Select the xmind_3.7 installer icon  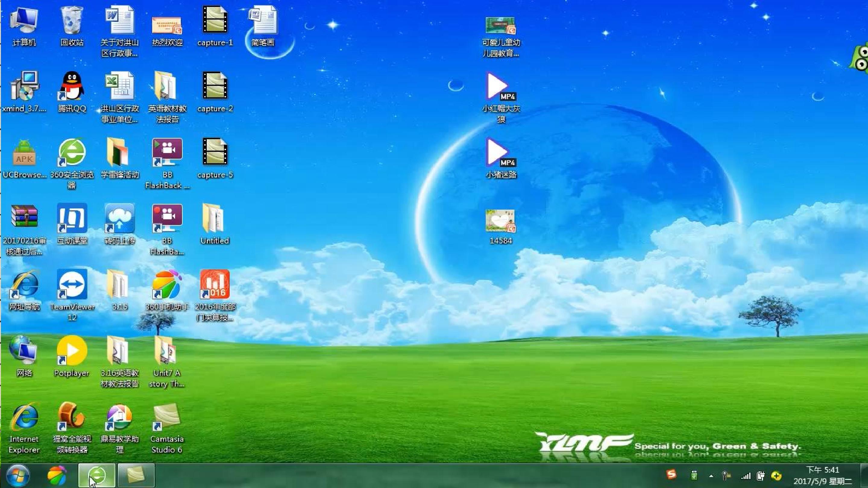click(24, 92)
